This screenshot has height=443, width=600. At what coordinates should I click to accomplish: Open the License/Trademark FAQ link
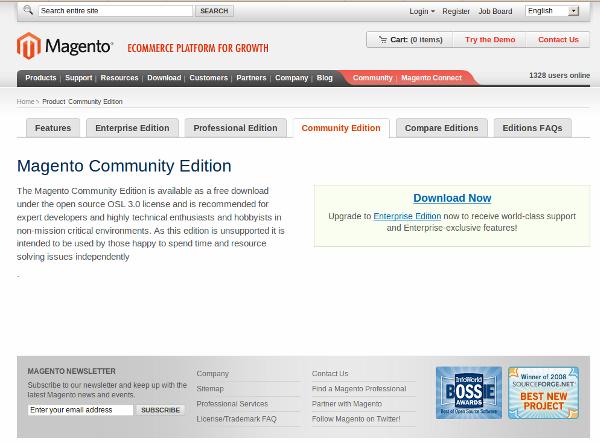coord(236,419)
